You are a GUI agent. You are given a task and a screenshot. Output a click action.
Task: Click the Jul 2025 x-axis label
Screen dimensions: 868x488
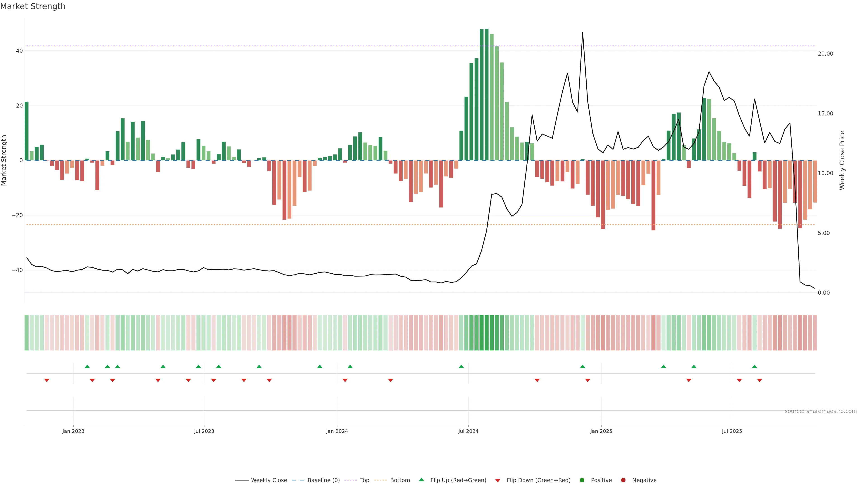pos(732,431)
